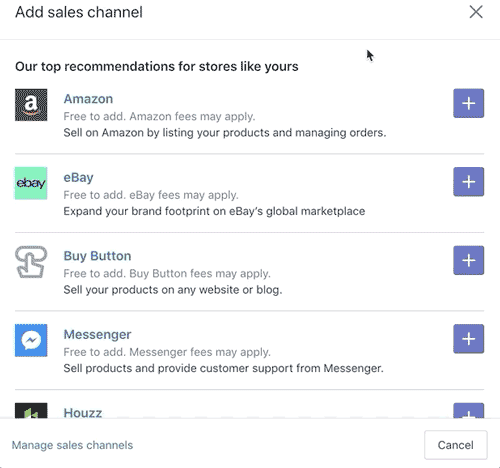Cancel the Add sales channel dialog

point(456,445)
